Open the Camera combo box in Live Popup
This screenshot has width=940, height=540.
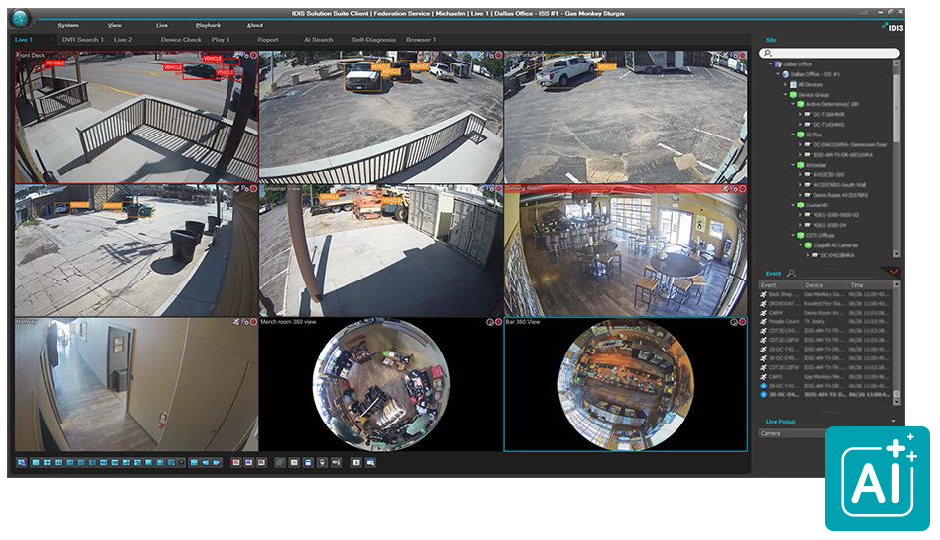point(792,433)
